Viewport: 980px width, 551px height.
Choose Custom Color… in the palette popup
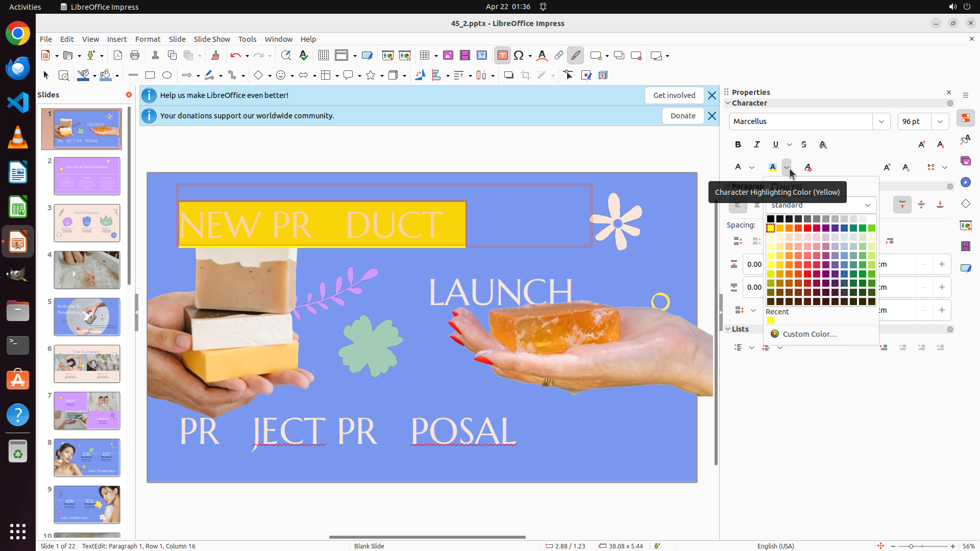coord(809,334)
